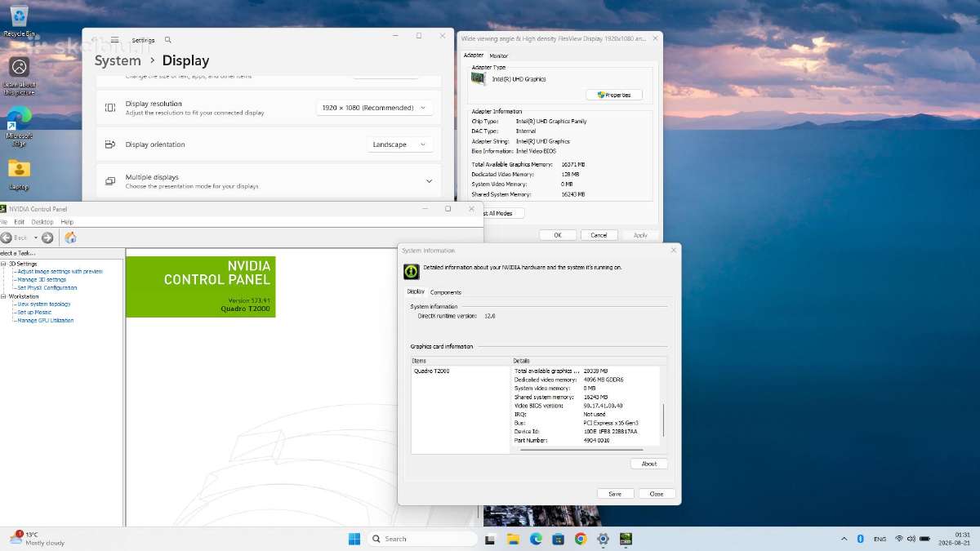Open the Desktop menu in NVIDIA Control Panel
Viewport: 980px width, 551px height.
[42, 222]
